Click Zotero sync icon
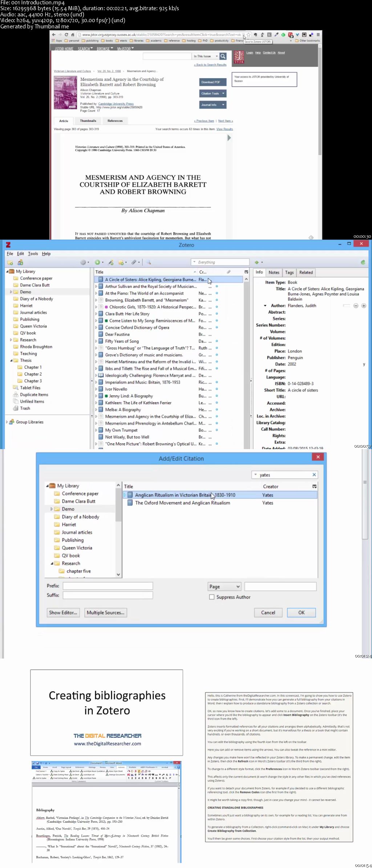 [x=363, y=263]
